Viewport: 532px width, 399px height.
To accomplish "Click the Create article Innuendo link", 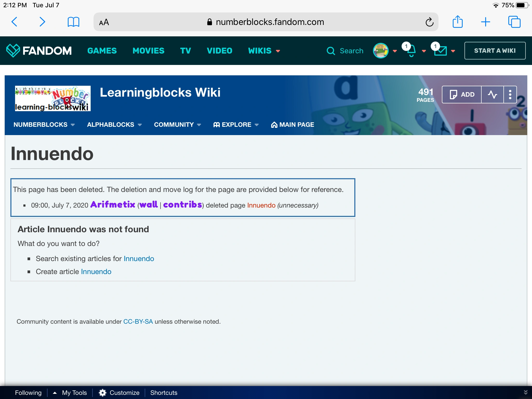I will coord(96,271).
